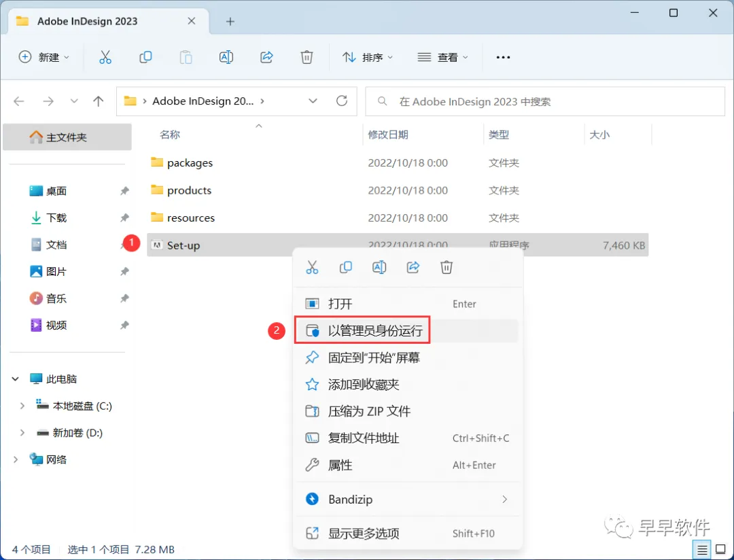This screenshot has width=734, height=560.
Task: Click the Share icon in the top toolbar
Action: tap(266, 57)
